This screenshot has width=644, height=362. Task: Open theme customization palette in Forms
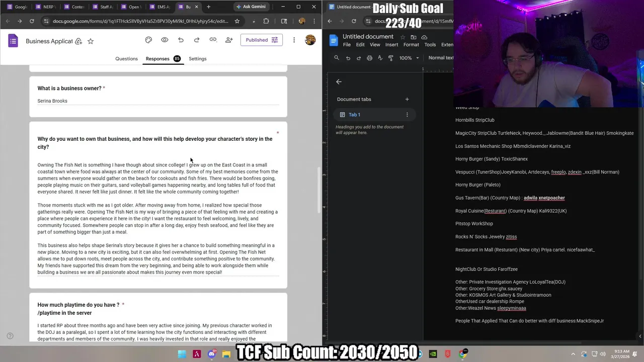point(148,40)
